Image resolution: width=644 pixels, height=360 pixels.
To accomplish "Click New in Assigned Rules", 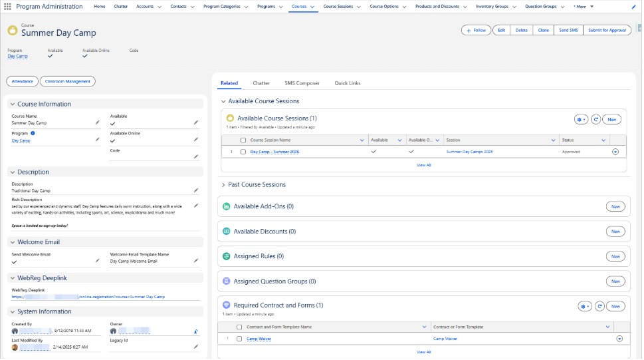I will [x=615, y=256].
